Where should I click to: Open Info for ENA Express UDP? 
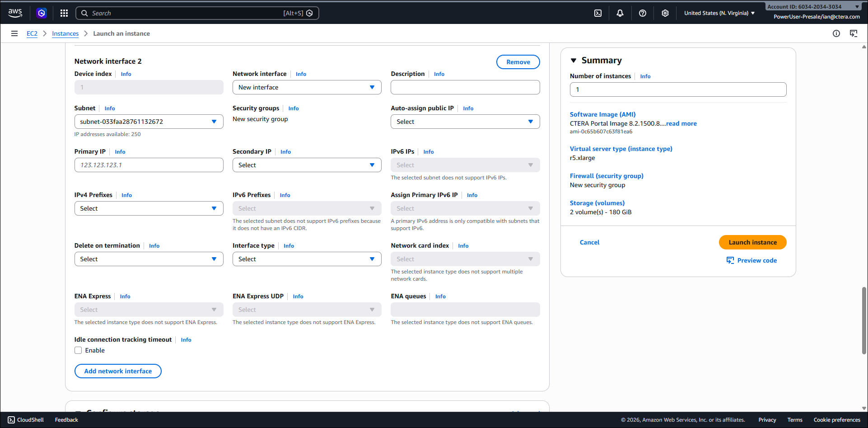coord(298,296)
